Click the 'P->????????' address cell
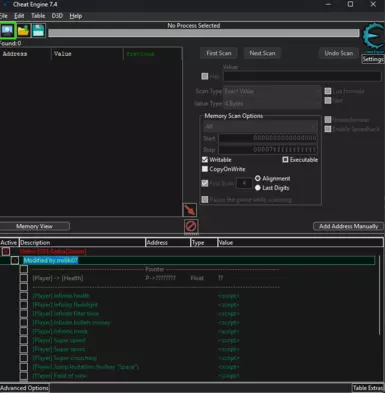The width and height of the screenshot is (385, 393). coord(160,278)
